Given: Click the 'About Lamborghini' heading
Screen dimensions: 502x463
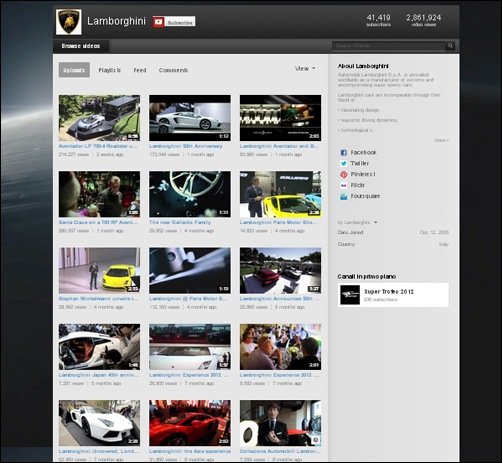Looking at the screenshot, I should [x=363, y=66].
